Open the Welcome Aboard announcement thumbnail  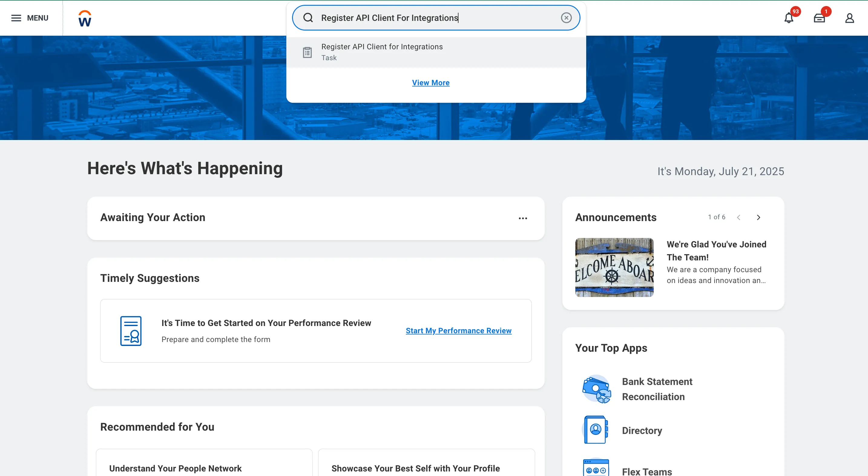(x=614, y=267)
